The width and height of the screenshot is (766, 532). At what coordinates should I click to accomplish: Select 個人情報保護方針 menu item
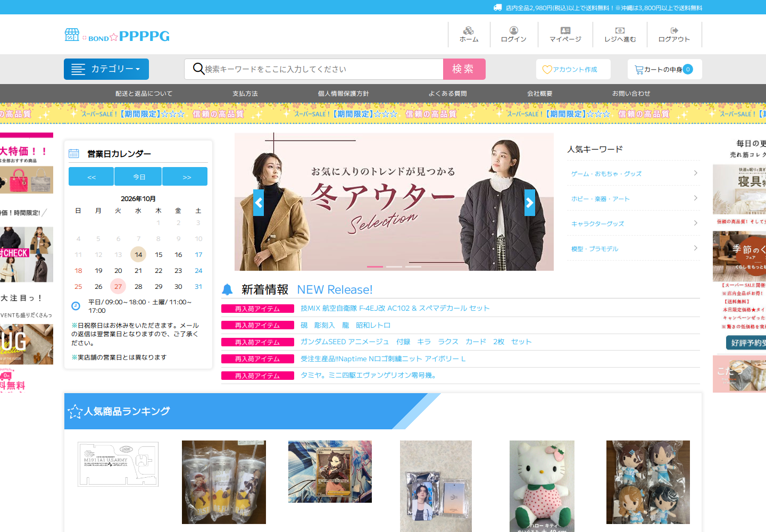point(344,94)
